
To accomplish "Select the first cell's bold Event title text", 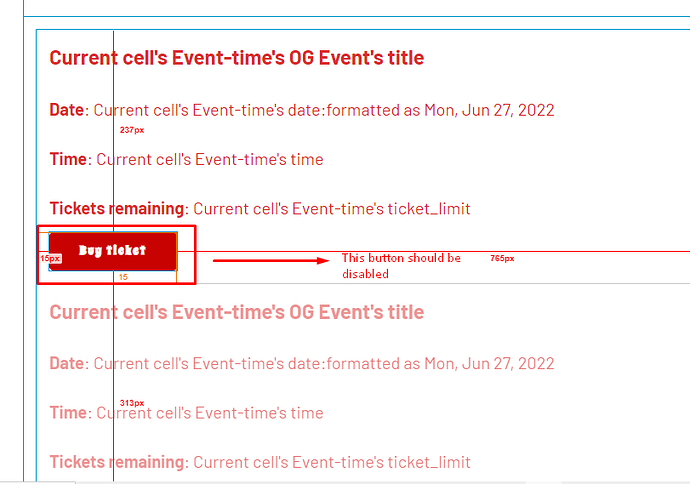I will click(x=237, y=58).
